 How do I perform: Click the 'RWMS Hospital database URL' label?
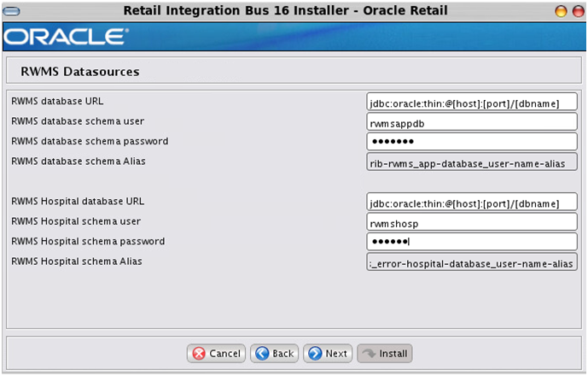(78, 202)
